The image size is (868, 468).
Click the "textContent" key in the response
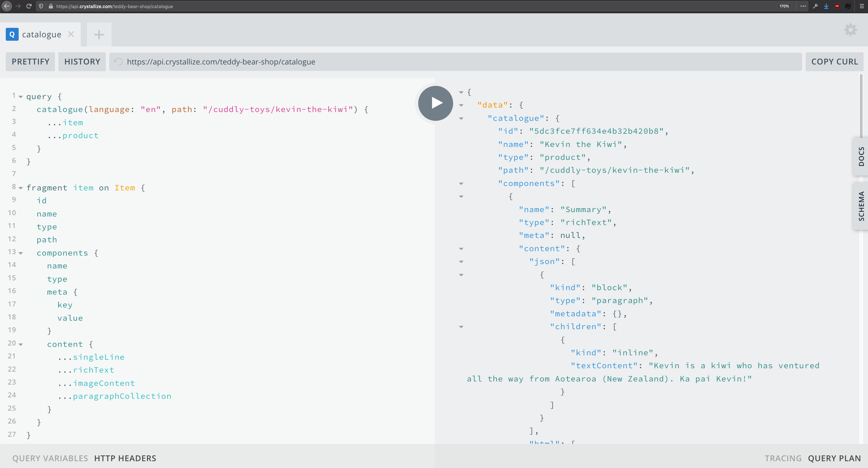tap(604, 366)
